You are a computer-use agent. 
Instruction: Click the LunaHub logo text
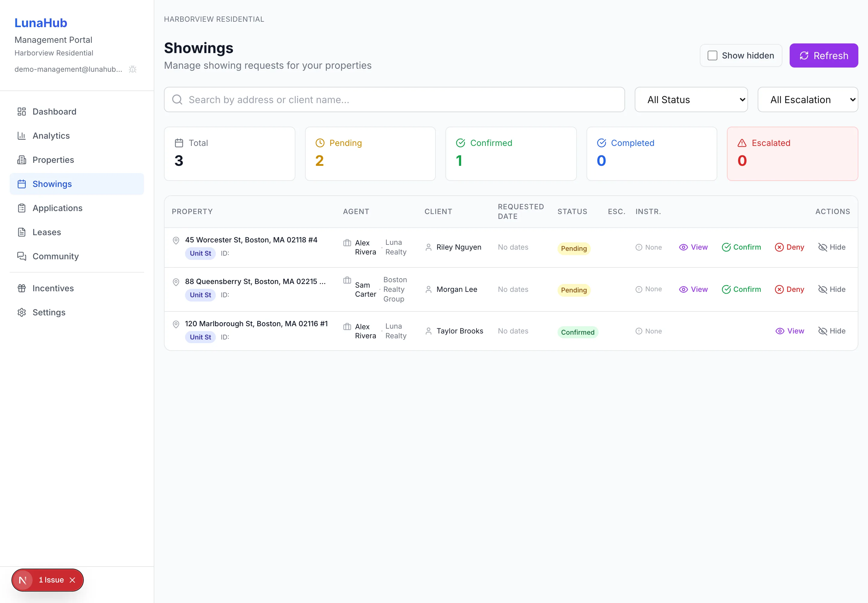coord(41,23)
